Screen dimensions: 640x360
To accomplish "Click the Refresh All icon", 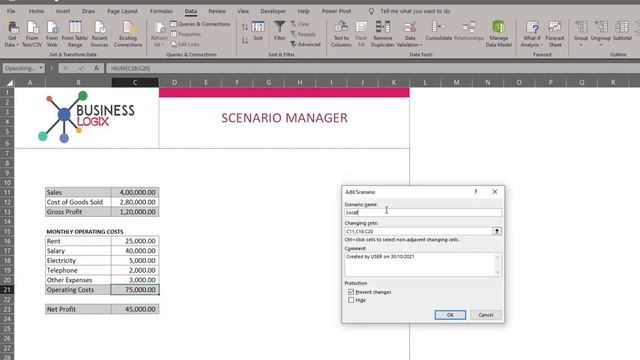I will tap(159, 27).
